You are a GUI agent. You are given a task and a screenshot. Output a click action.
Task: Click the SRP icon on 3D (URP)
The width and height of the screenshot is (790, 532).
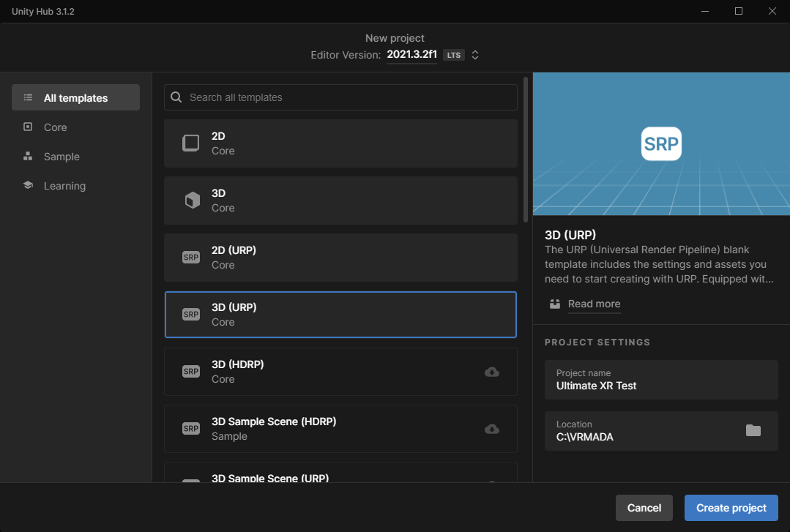(x=191, y=315)
